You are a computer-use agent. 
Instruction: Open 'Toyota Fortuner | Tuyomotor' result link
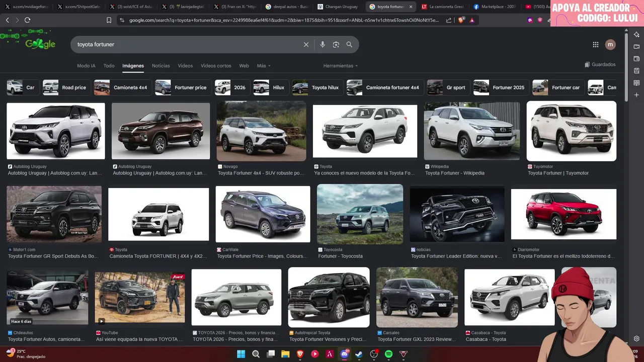pos(558,173)
